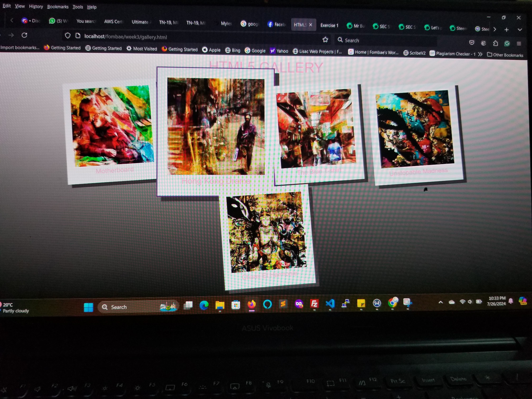Expand the List all tabs chevron
This screenshot has width=532, height=399.
click(520, 30)
